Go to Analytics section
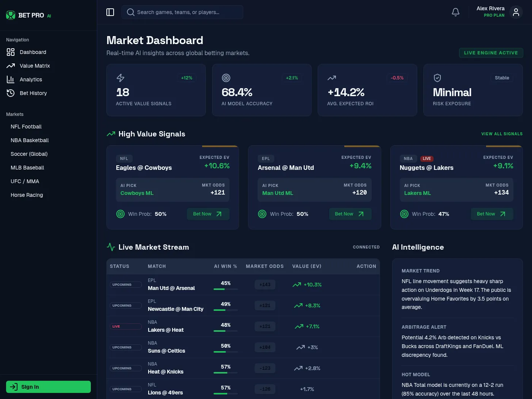 [x=48, y=79]
